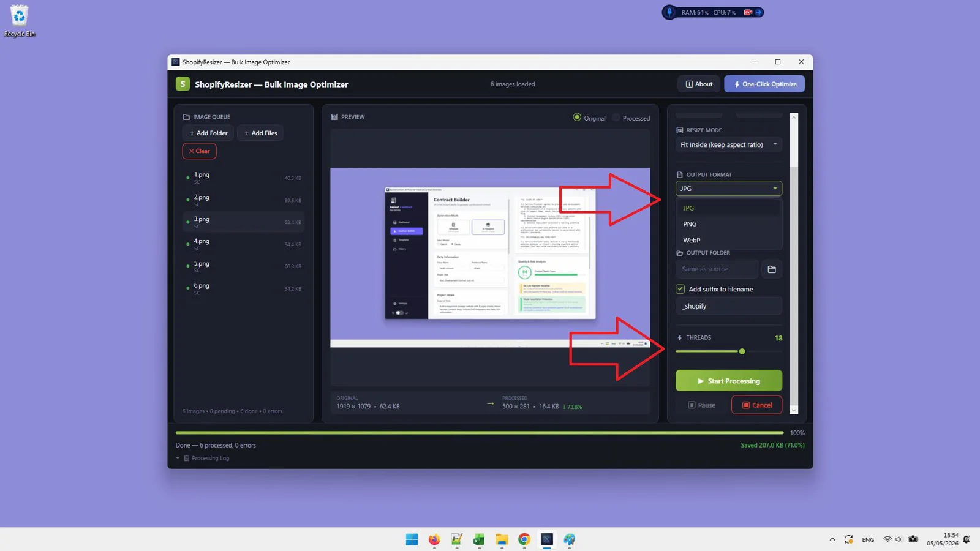Click the Image Queue folder icon
This screenshot has height=551, width=980.
[x=186, y=117]
